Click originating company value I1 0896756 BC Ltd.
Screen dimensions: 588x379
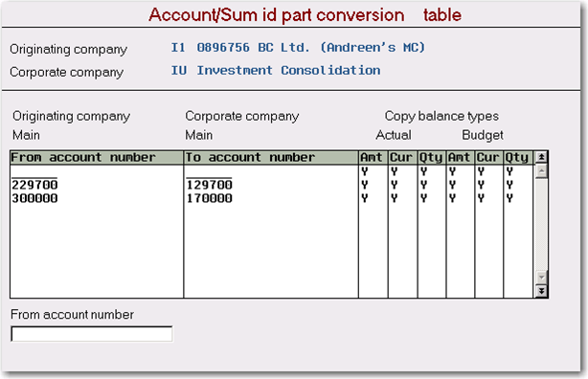click(x=298, y=48)
